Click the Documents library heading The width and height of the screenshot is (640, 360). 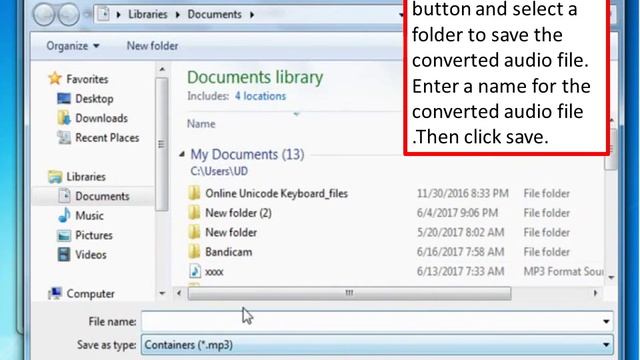(255, 77)
